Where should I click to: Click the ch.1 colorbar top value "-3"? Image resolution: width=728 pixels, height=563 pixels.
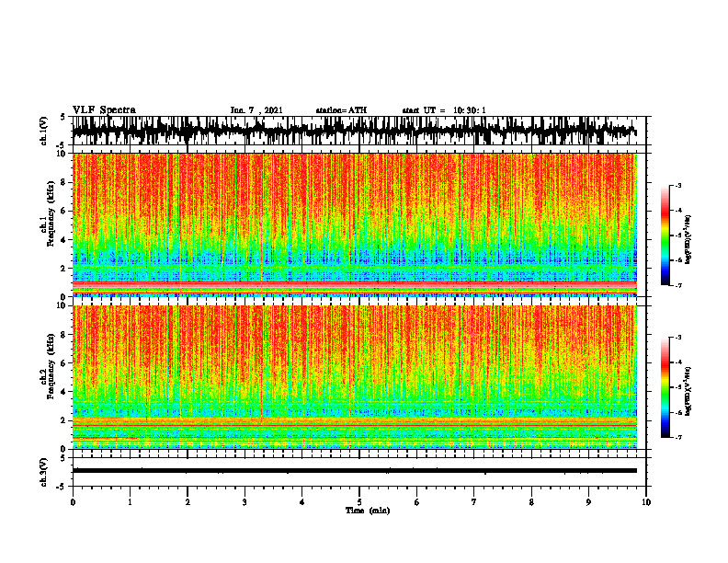(677, 185)
